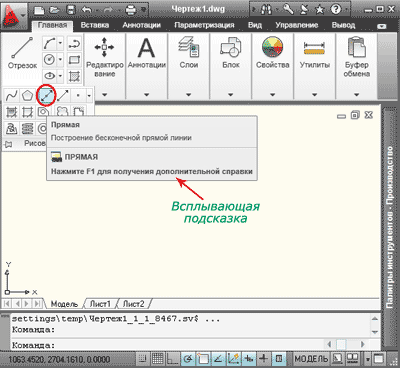Click the wrench key icon in the title bar

coord(288,9)
